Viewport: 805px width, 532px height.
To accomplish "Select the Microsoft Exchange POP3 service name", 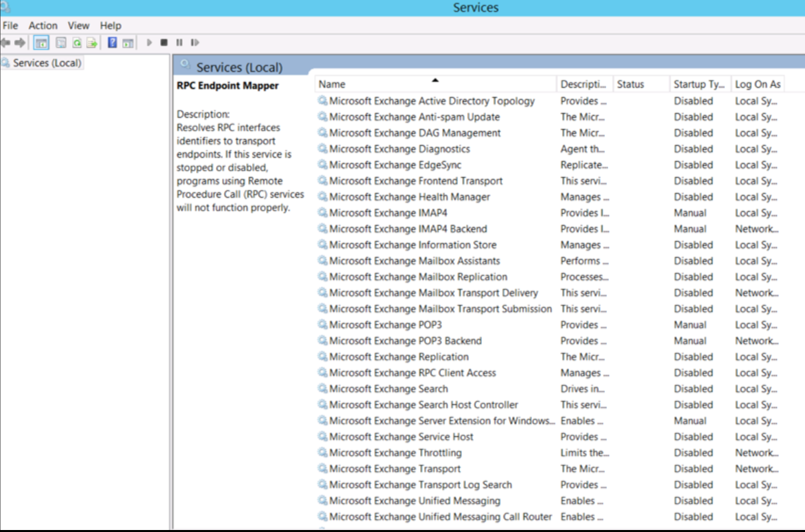I will pos(385,325).
